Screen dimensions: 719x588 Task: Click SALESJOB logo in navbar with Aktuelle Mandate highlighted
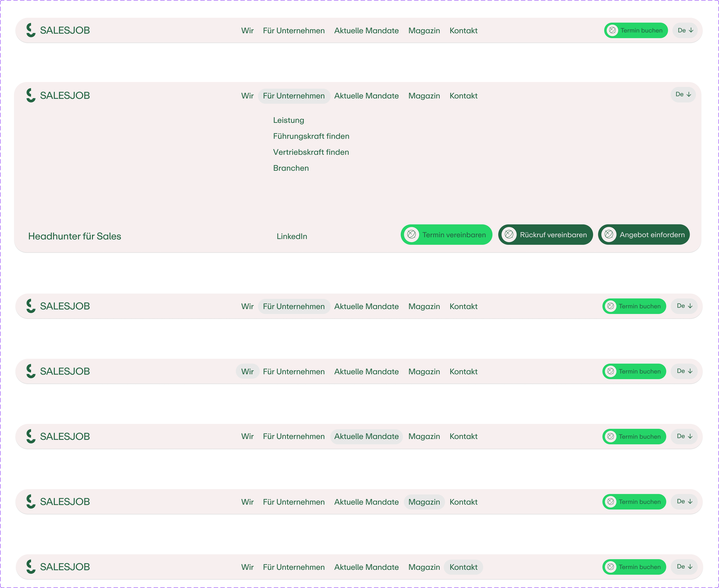tap(58, 436)
